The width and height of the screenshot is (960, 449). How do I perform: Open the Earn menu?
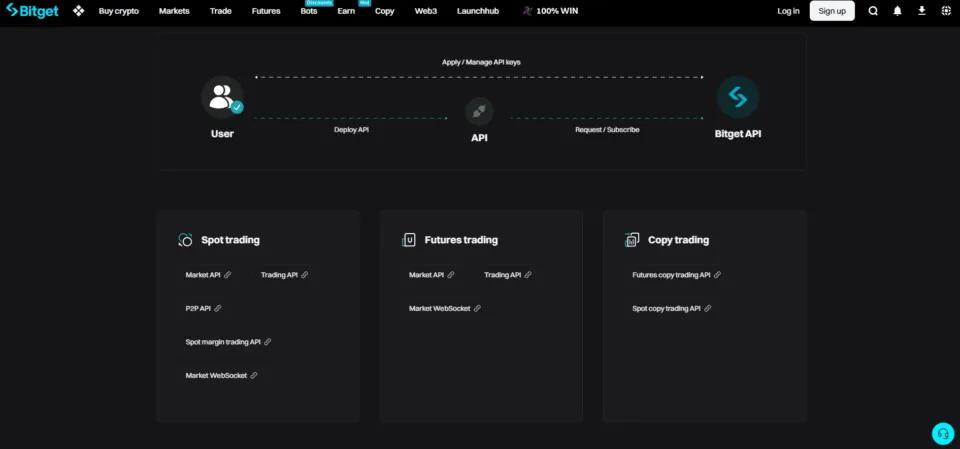[x=346, y=11]
